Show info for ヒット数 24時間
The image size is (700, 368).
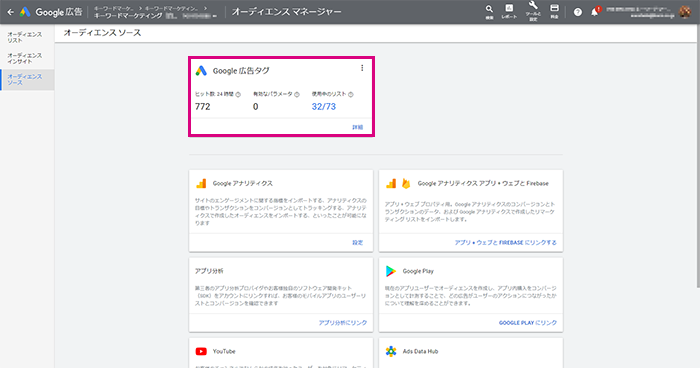click(238, 94)
